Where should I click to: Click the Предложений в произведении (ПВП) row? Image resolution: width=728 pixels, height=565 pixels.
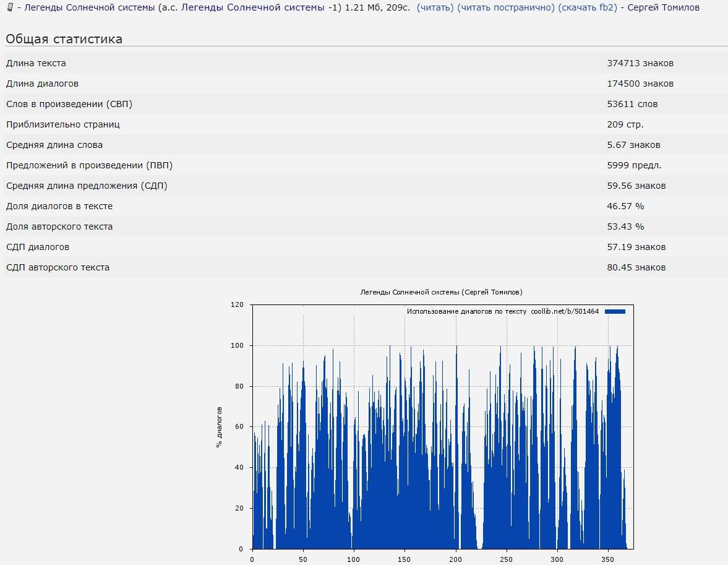(89, 165)
